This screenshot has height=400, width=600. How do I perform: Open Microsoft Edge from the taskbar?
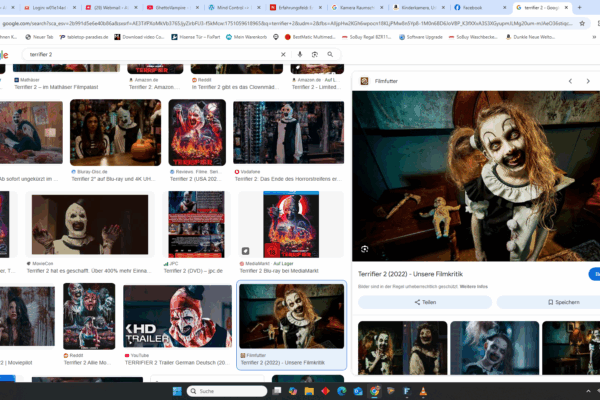pos(342,391)
